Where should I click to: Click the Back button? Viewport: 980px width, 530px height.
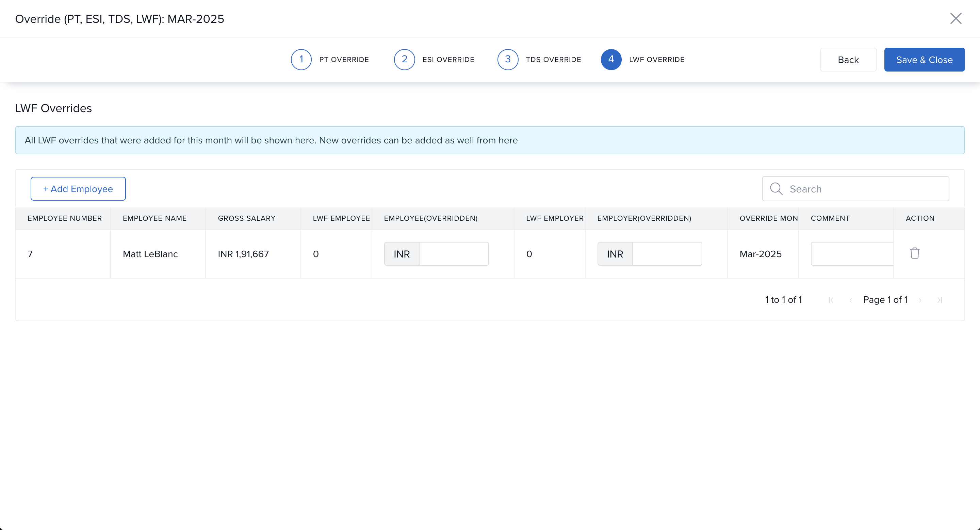[x=848, y=60]
